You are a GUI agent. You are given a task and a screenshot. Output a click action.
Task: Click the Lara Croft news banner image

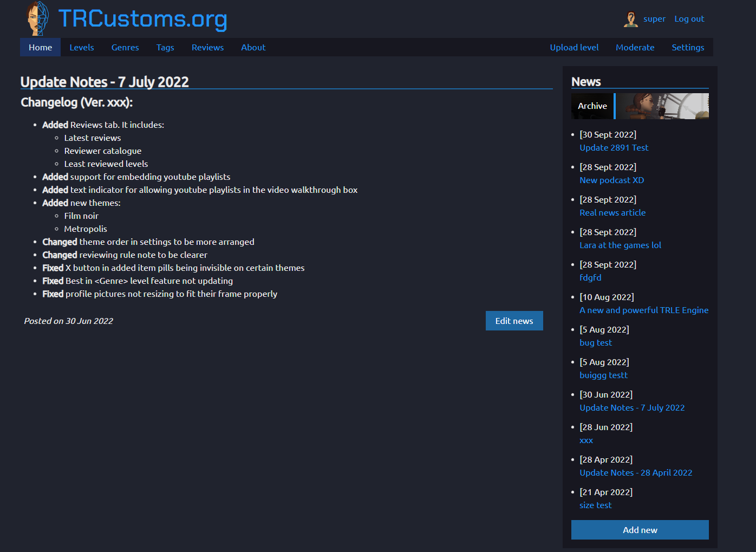tap(662, 106)
